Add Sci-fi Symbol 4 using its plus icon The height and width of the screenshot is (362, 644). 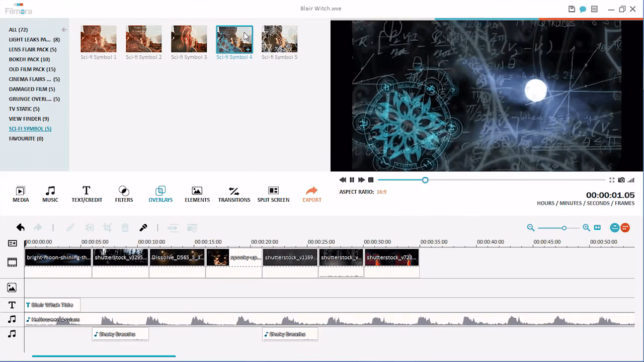click(248, 49)
